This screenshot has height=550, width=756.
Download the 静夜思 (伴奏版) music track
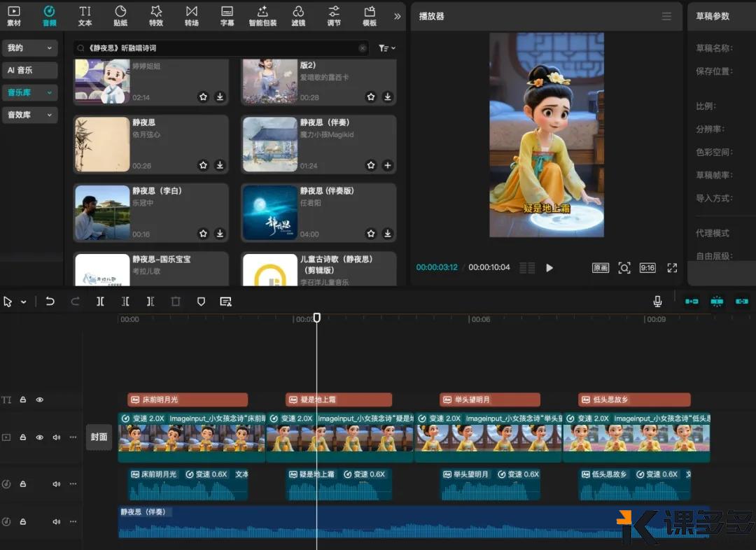pos(387,234)
